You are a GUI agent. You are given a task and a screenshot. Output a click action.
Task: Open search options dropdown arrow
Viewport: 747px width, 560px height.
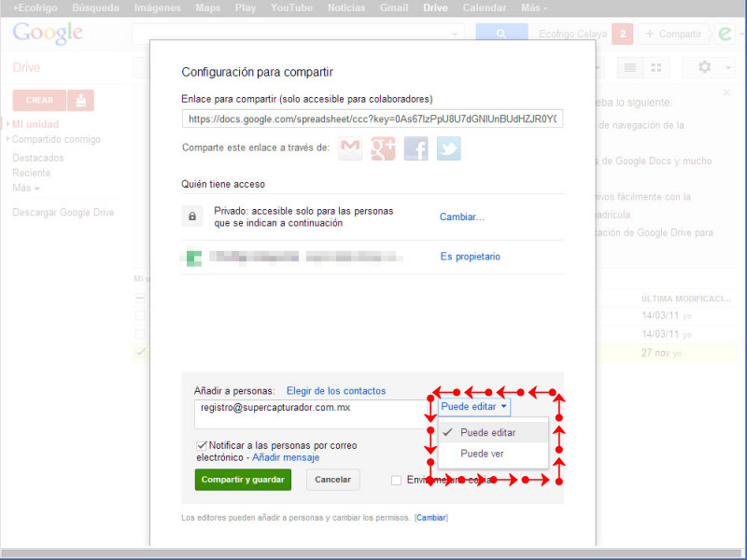click(455, 35)
